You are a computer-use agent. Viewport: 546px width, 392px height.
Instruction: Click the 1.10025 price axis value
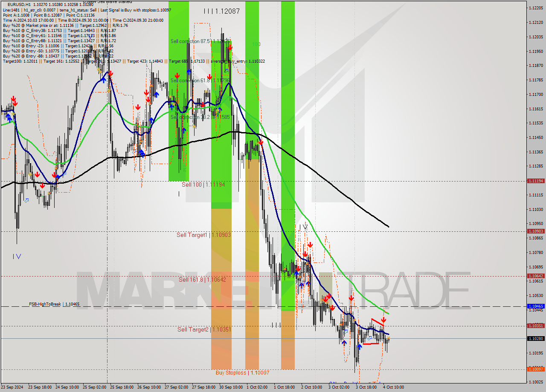pos(536,382)
